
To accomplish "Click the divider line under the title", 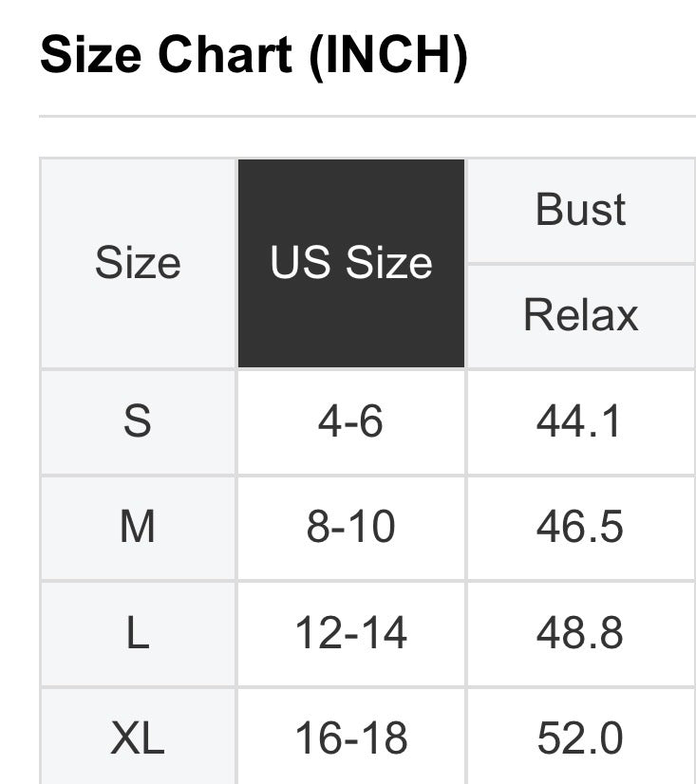I will (x=367, y=117).
